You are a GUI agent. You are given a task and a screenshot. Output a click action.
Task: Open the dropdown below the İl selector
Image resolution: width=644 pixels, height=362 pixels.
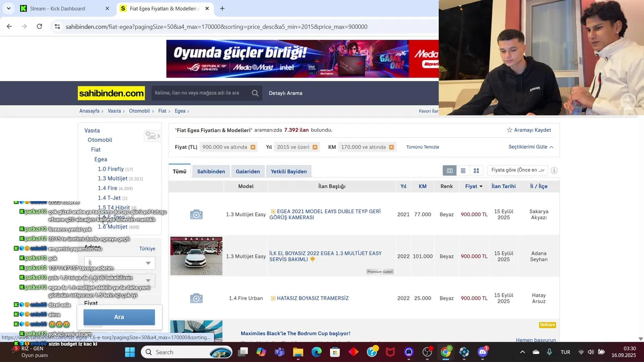click(120, 280)
